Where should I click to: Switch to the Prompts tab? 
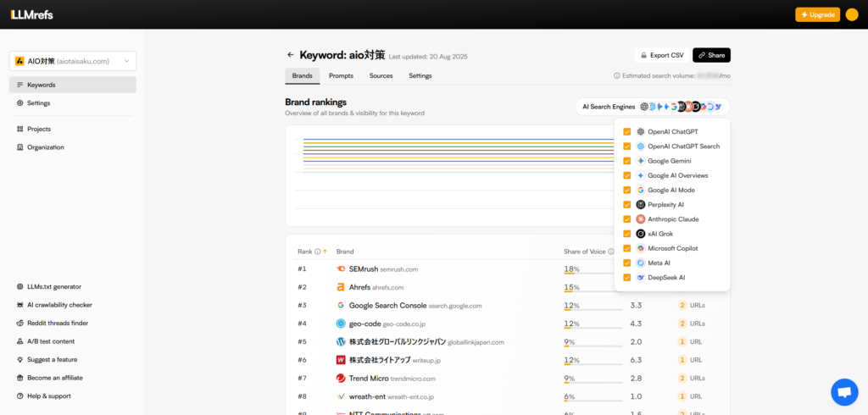click(x=341, y=76)
